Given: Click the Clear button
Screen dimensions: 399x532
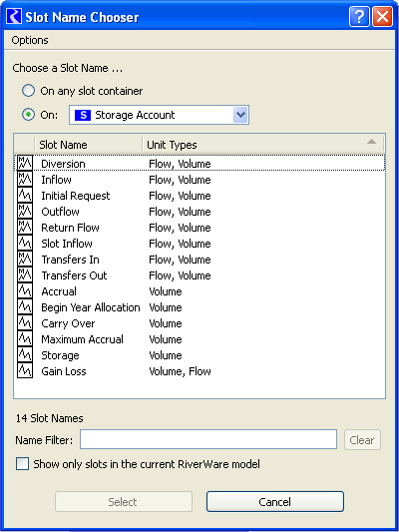Looking at the screenshot, I should tap(362, 440).
